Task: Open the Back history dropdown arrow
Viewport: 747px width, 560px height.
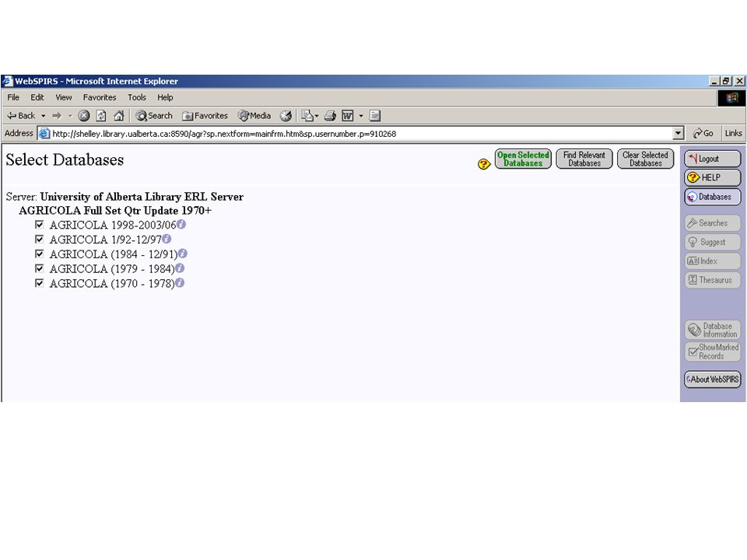Action: coord(43,116)
